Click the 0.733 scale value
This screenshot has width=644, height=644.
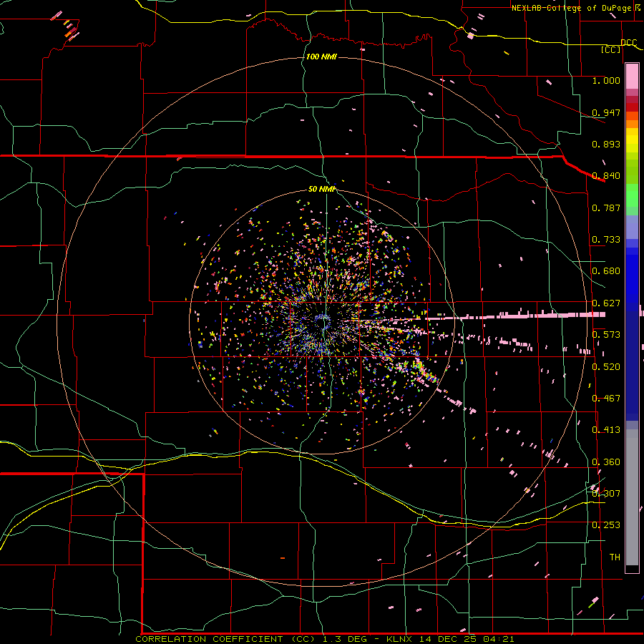click(606, 240)
